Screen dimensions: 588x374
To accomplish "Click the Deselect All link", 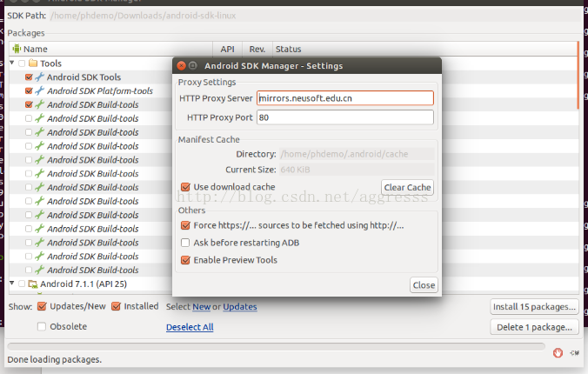I will point(190,327).
